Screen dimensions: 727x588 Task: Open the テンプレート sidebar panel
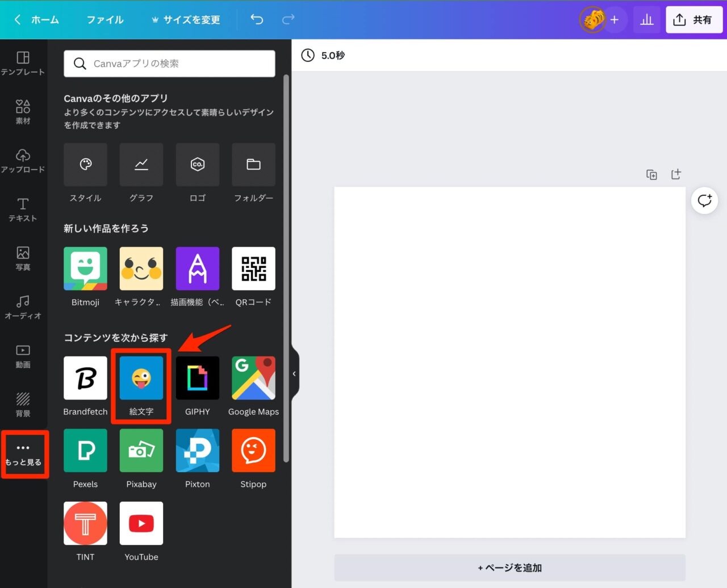click(23, 64)
